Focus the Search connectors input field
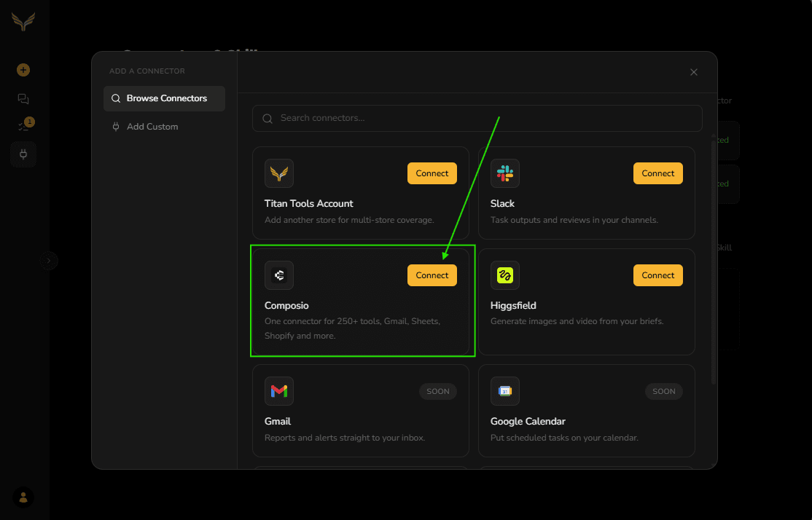812x520 pixels. coord(477,119)
